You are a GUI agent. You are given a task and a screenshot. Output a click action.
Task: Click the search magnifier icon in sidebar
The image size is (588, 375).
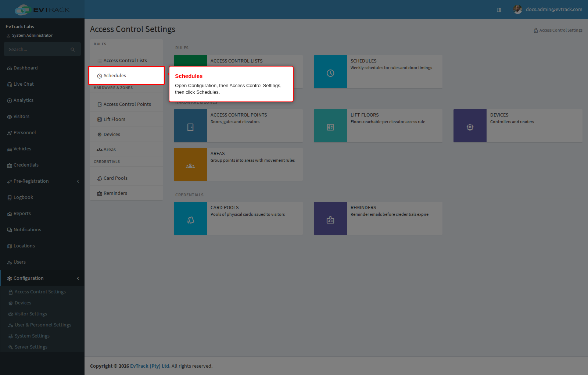[x=73, y=49]
